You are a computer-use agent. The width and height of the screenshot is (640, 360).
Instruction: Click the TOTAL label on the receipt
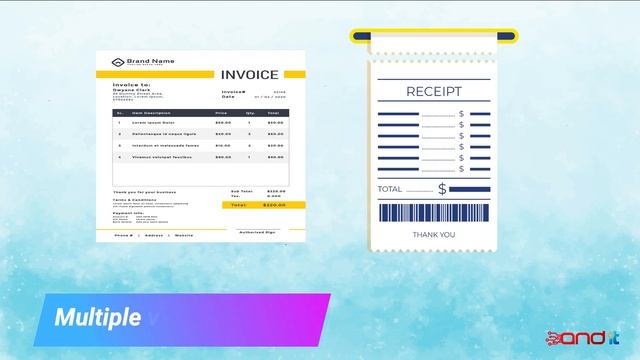[x=390, y=189]
